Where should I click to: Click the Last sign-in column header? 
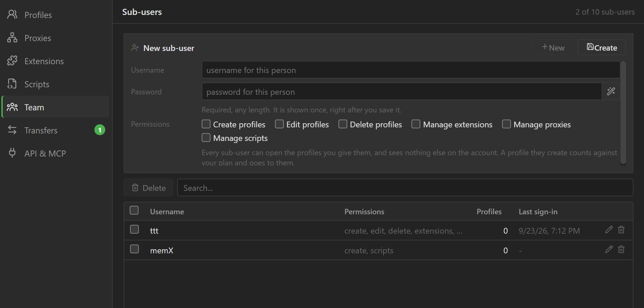coord(538,212)
